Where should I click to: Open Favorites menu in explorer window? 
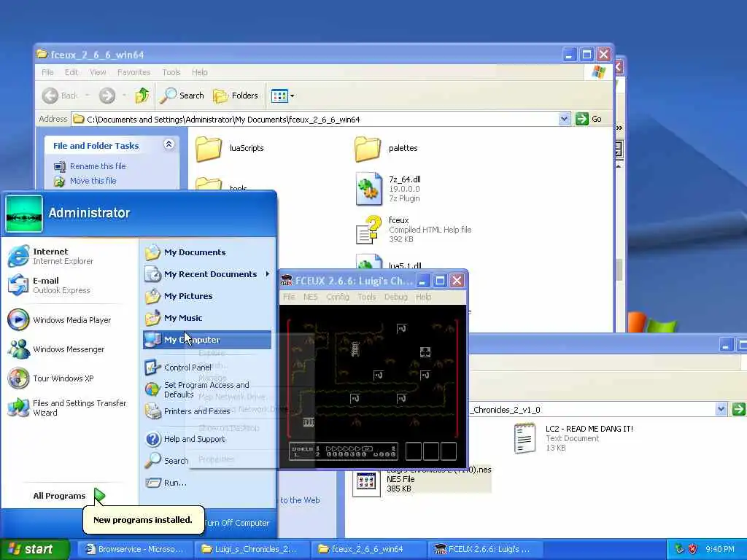(x=134, y=72)
